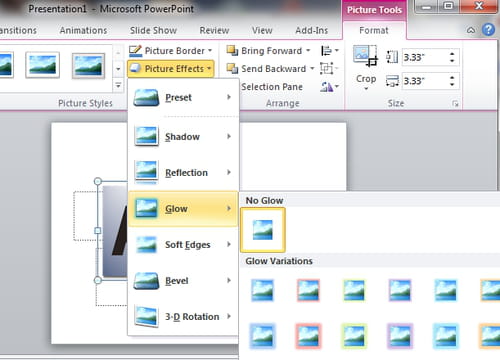This screenshot has width=500, height=360.
Task: Apply red glow in first variations row
Action: click(308, 290)
